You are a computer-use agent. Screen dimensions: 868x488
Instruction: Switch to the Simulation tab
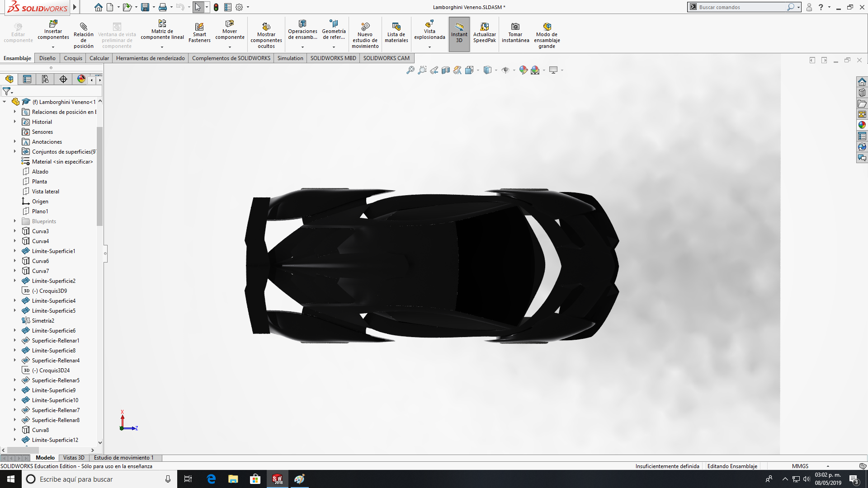(x=290, y=58)
